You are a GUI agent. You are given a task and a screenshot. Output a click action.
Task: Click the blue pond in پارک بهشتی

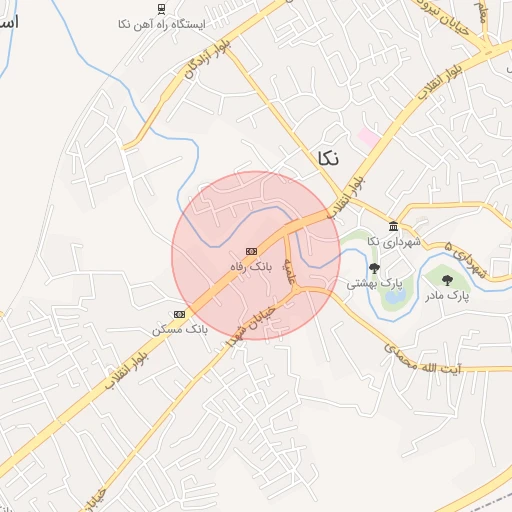[395, 296]
